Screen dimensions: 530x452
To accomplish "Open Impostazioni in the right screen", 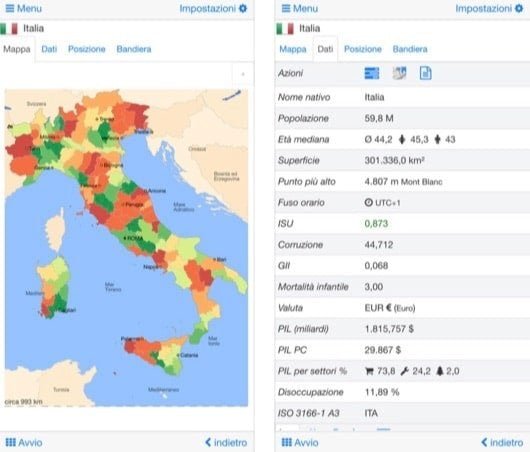I will click(x=489, y=8).
